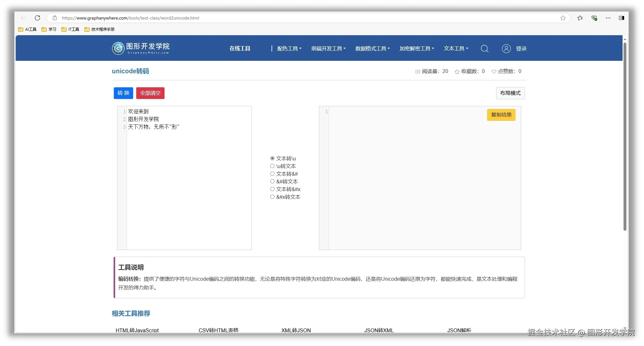Open the 加密解密工具 dropdown
The height and width of the screenshot is (346, 644).
[x=416, y=48]
